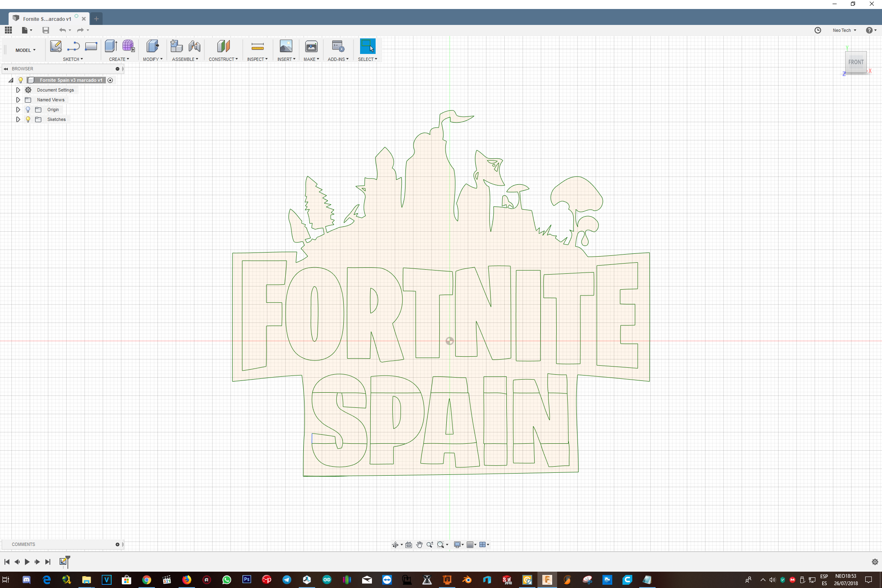Screen dimensions: 882x588
Task: Toggle visibility bulb of the Sketches folder
Action: coord(28,119)
